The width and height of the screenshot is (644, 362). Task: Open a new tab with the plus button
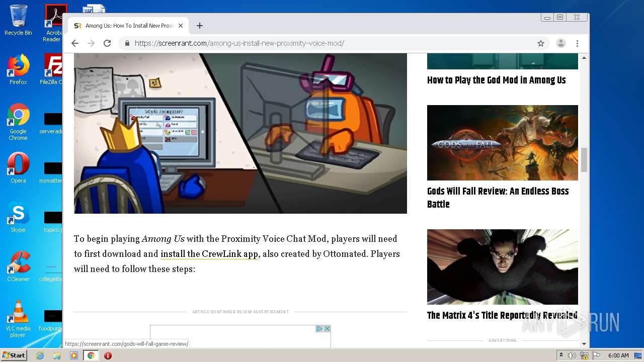click(x=200, y=26)
